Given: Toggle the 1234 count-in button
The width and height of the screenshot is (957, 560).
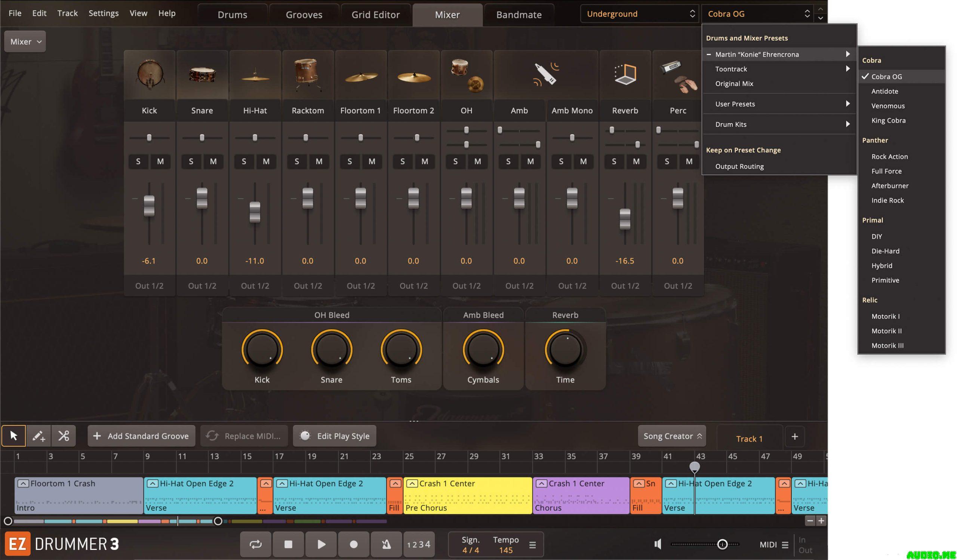Looking at the screenshot, I should (x=418, y=544).
